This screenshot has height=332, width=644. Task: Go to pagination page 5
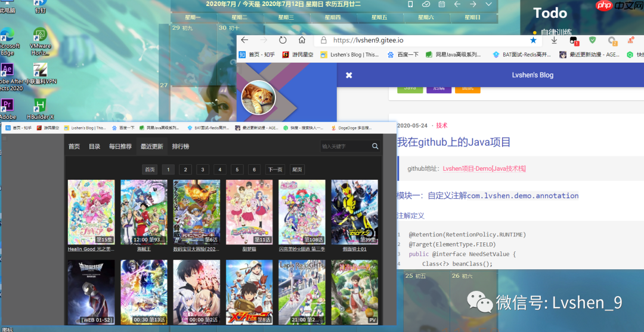tap(237, 170)
